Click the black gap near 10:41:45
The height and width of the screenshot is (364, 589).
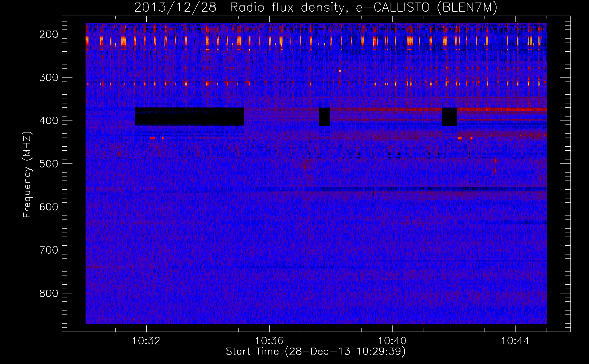(x=450, y=117)
